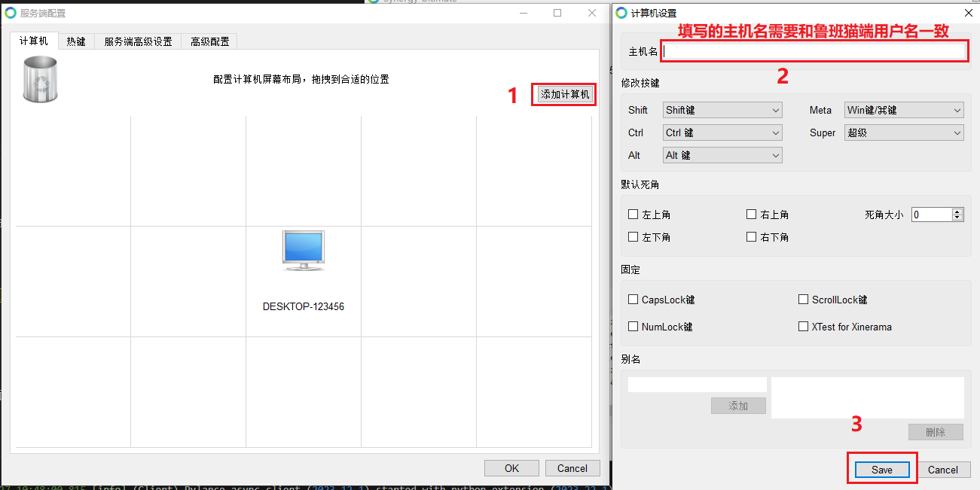Click Cancel in the 计算机设置 dialog
980x490 pixels.
(x=943, y=470)
